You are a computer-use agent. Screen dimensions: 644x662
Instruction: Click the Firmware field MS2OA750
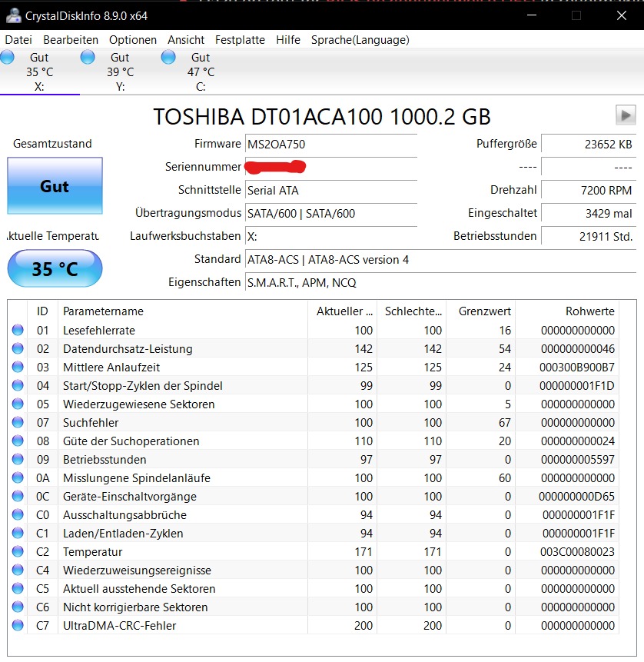[x=331, y=145]
